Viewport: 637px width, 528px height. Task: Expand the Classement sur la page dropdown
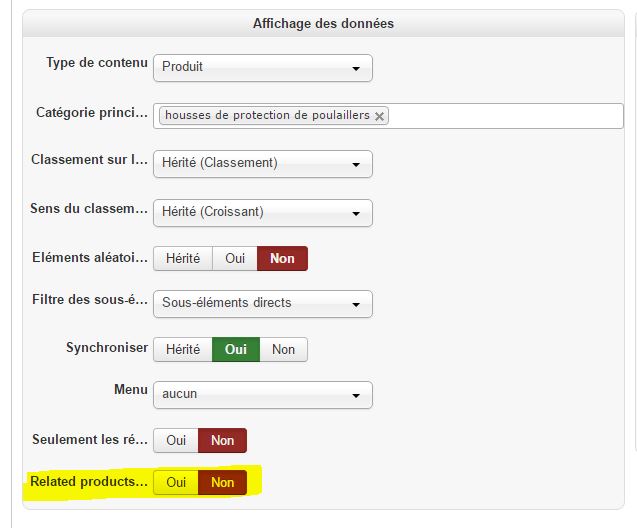262,164
